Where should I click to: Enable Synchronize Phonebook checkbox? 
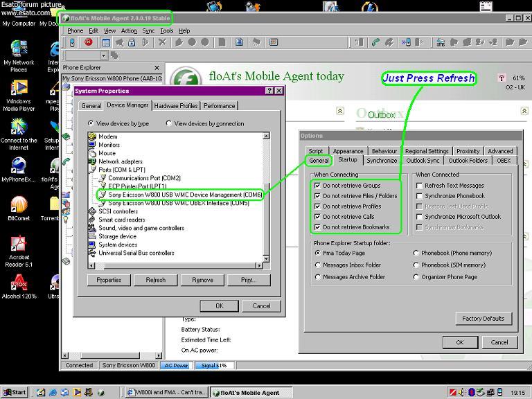pos(419,196)
